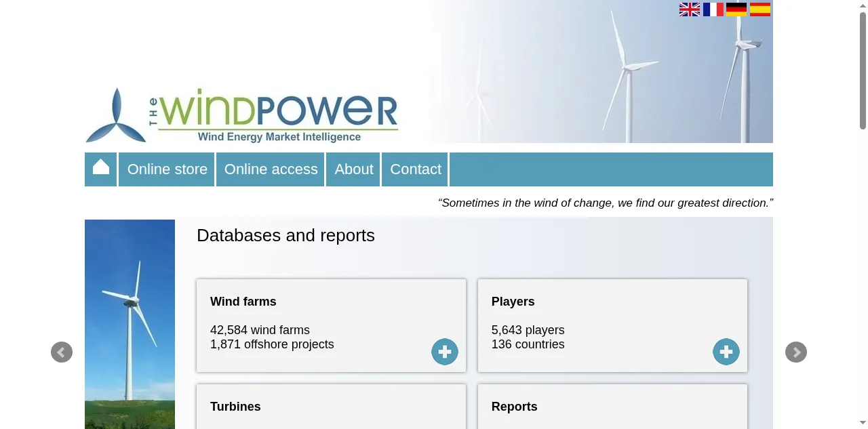Open the Online store menu item

point(167,169)
